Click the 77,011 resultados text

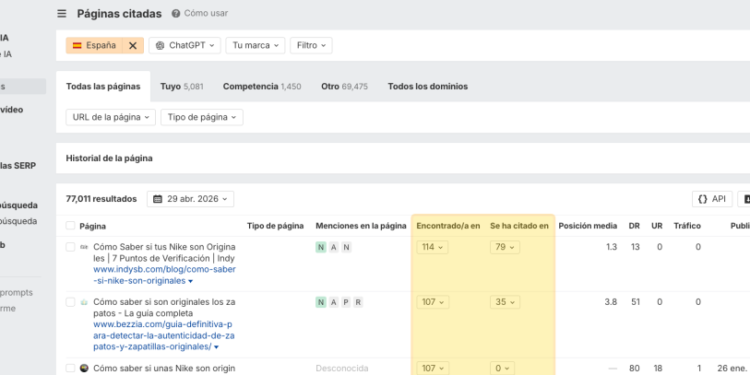pos(101,199)
